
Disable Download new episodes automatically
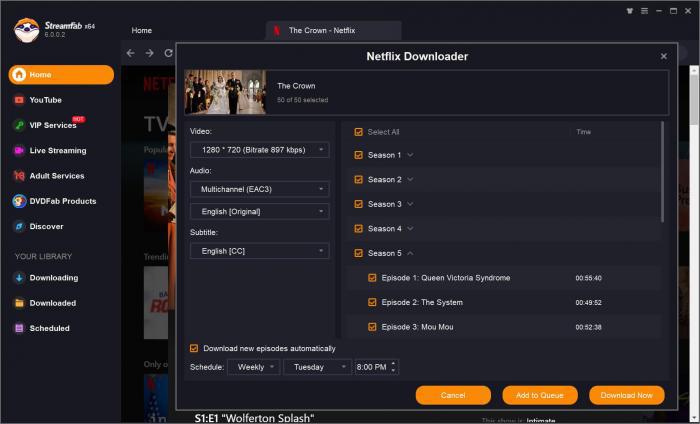[x=194, y=348]
